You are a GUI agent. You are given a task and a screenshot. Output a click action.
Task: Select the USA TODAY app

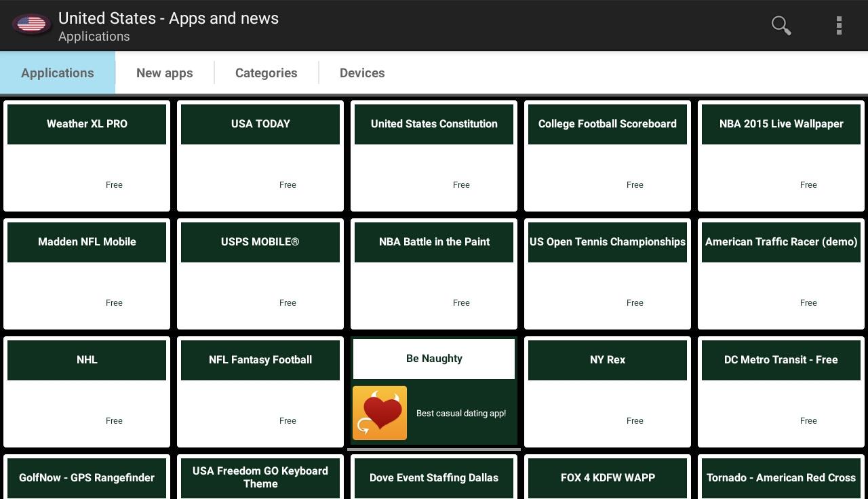260,156
